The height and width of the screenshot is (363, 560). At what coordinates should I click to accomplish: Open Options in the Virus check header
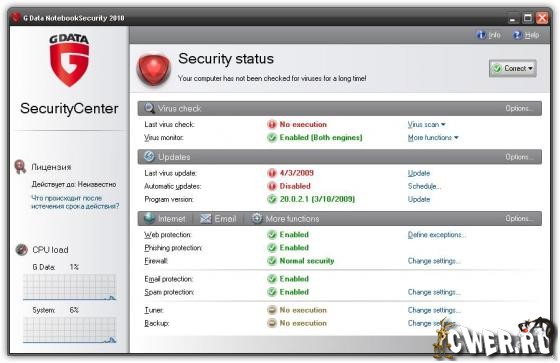click(519, 108)
